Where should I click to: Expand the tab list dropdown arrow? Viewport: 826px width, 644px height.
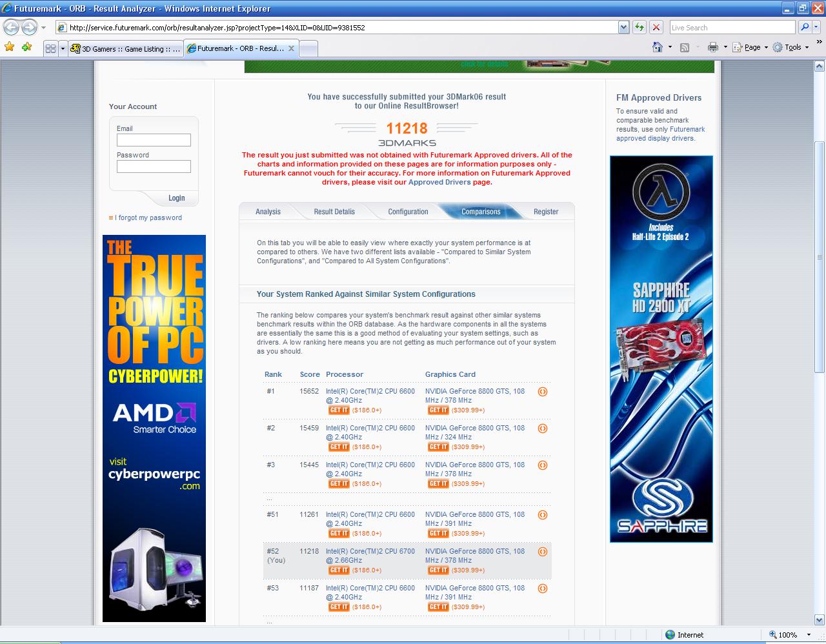tap(63, 48)
